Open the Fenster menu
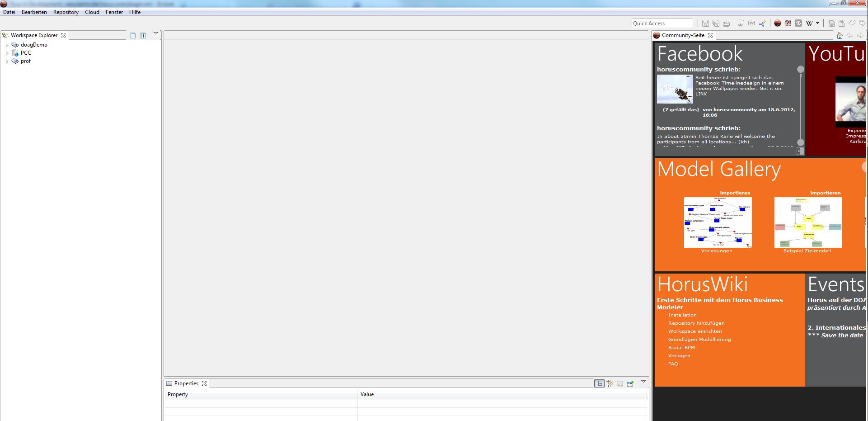The image size is (868, 421). click(x=114, y=12)
